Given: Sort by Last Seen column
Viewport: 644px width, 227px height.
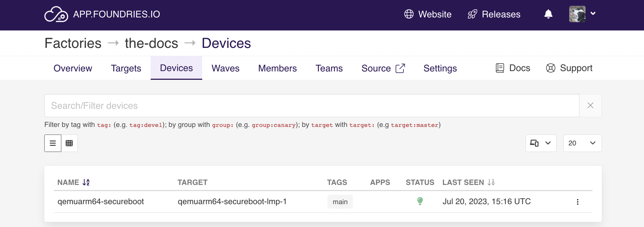Looking at the screenshot, I should (468, 182).
